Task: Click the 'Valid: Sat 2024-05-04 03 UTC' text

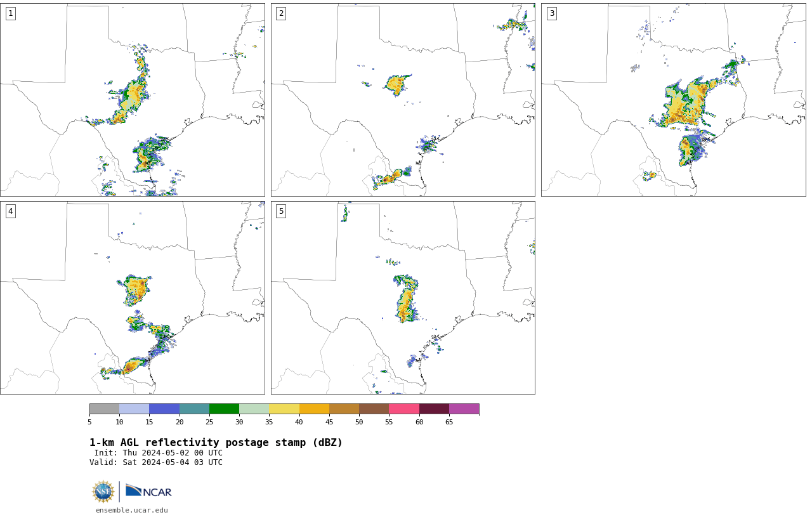Action: [x=156, y=462]
